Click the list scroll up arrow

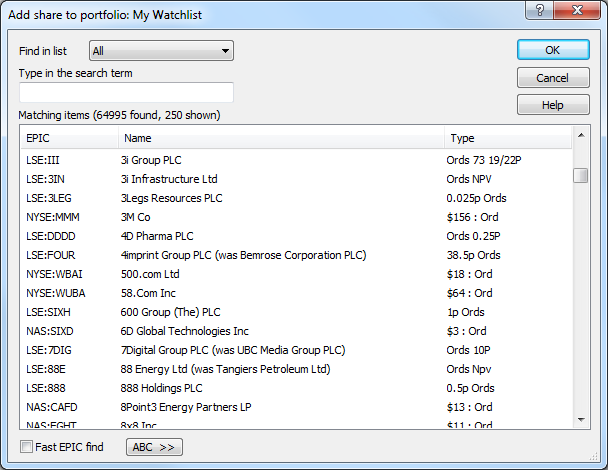point(581,135)
